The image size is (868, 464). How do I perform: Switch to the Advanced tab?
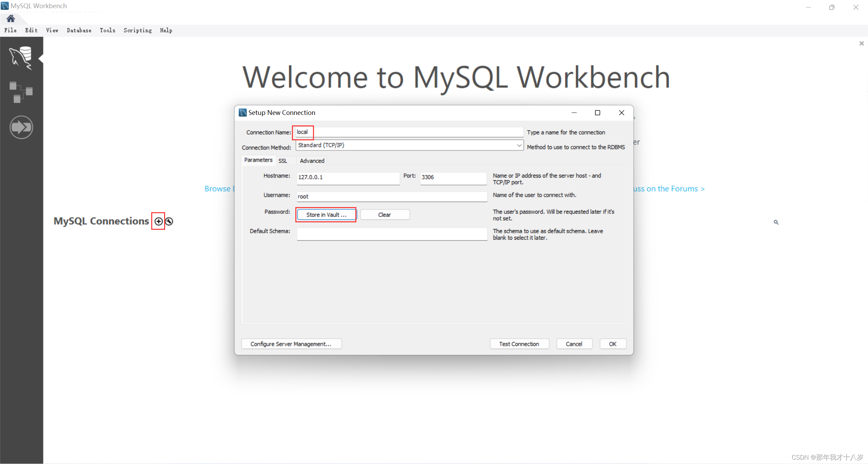[x=312, y=161]
